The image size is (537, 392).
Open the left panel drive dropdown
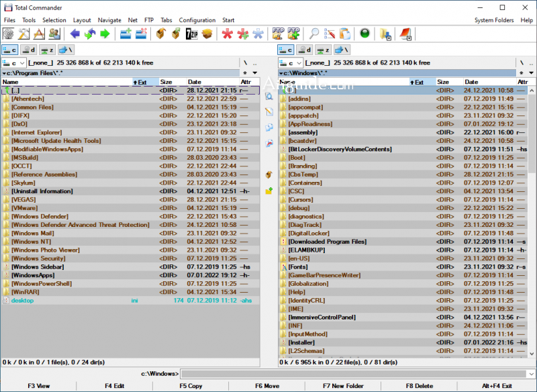(x=13, y=63)
